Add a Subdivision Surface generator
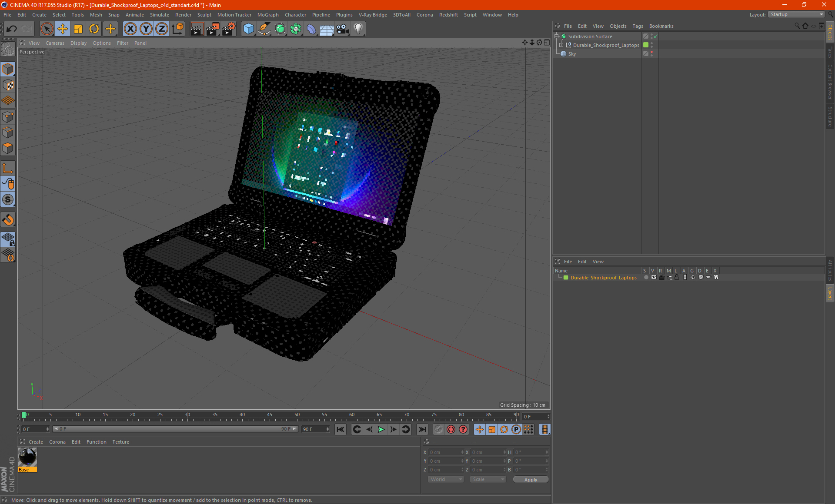This screenshot has height=504, width=835. tap(280, 29)
